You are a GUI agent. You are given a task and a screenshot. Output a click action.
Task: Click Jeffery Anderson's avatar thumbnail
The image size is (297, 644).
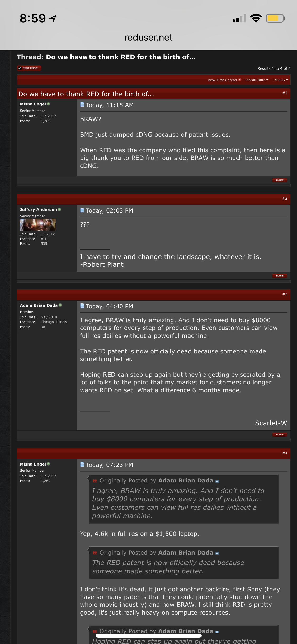pos(38,225)
